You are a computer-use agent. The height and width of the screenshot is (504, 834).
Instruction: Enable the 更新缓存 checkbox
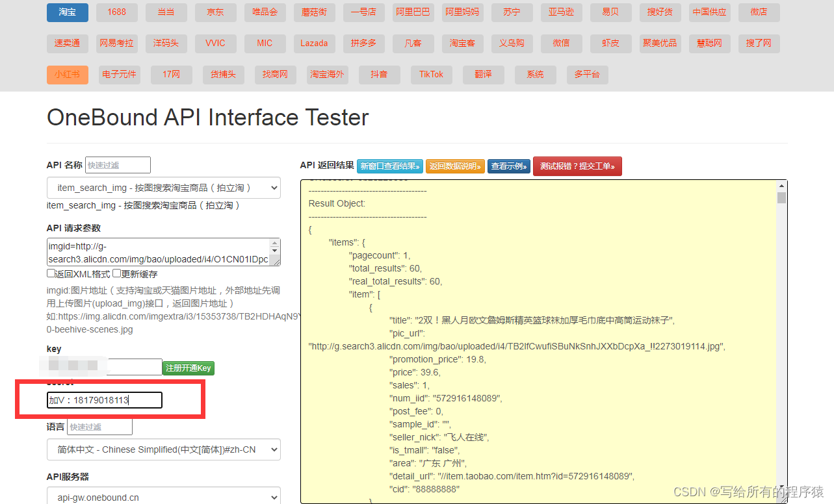point(117,273)
